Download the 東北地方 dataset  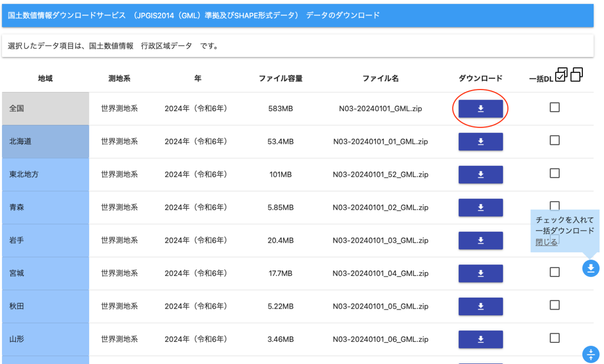pos(480,174)
